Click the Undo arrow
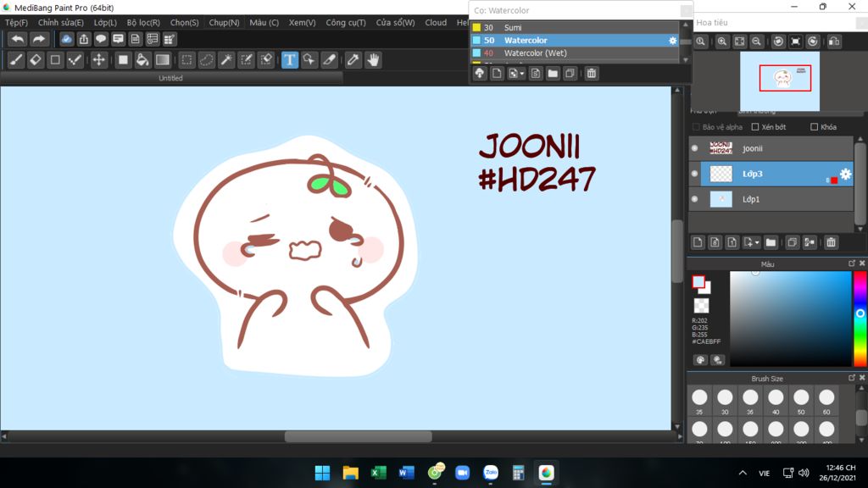 18,39
